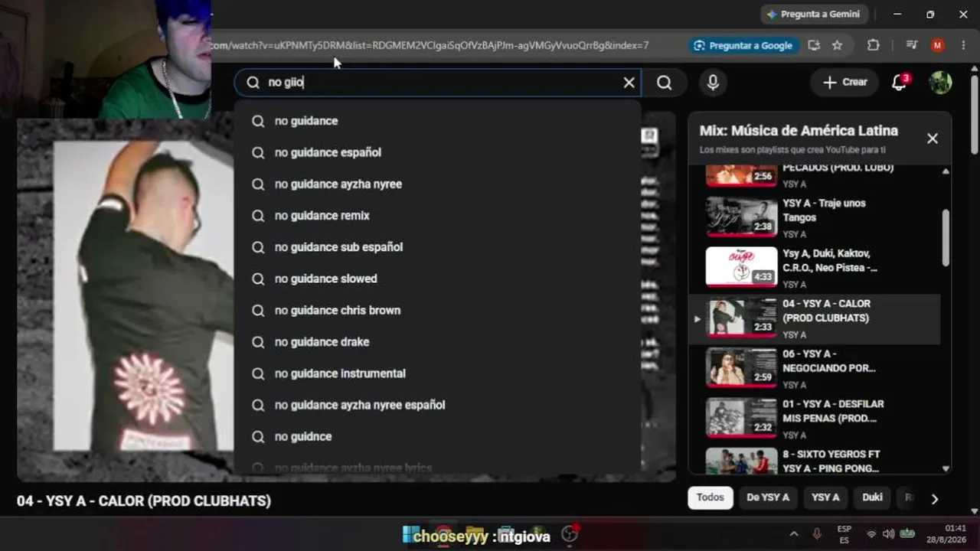Open OBS Studio from the taskbar
The height and width of the screenshot is (551, 980).
[x=570, y=535]
